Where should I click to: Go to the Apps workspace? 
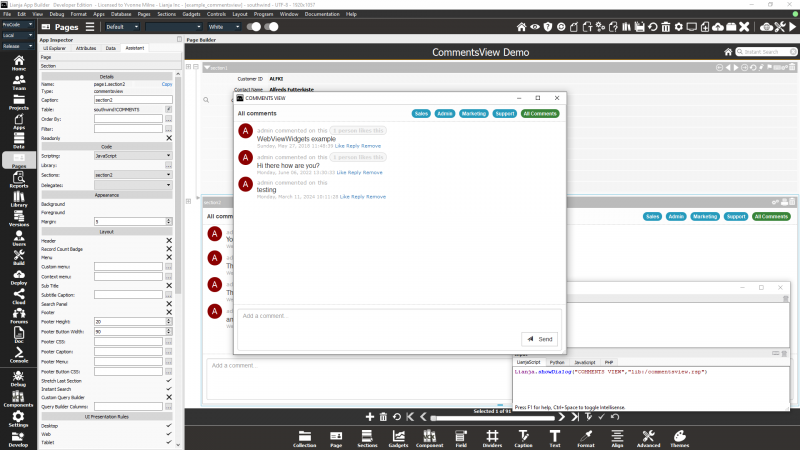[x=18, y=121]
